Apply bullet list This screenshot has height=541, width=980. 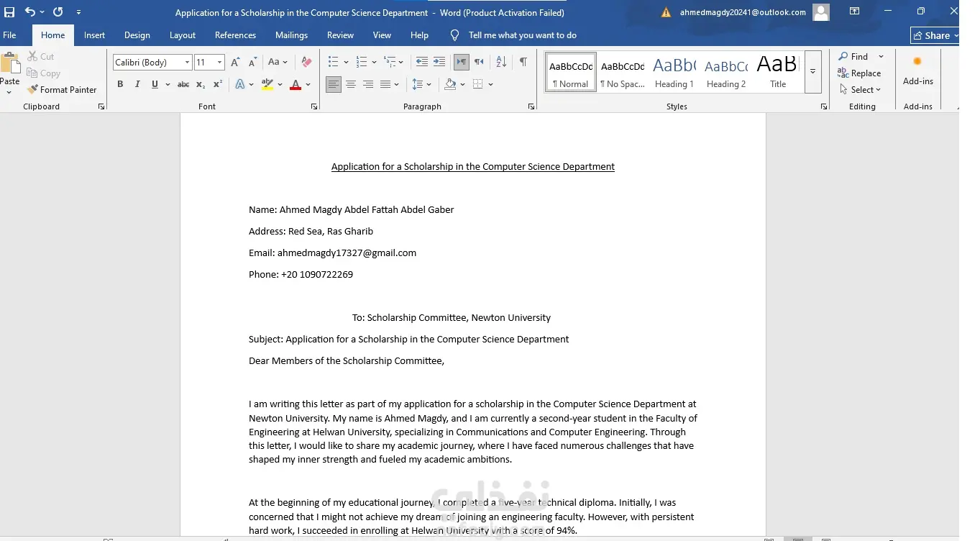[333, 63]
